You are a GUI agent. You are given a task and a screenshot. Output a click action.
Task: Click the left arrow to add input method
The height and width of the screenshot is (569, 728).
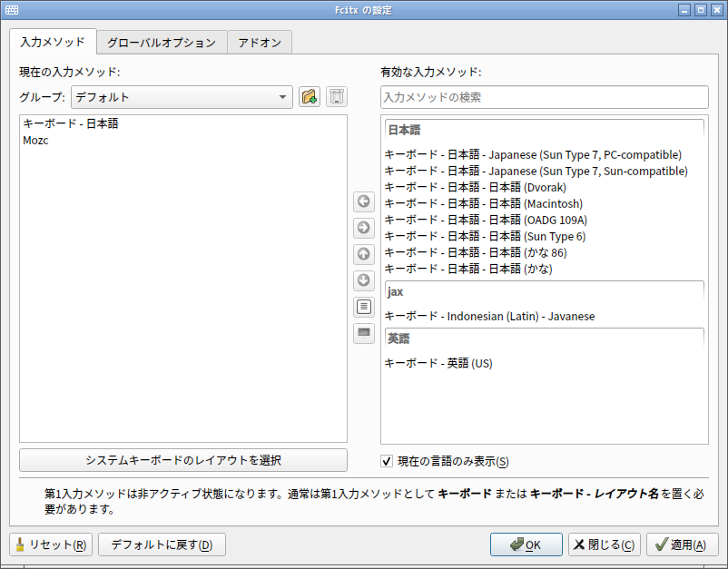[x=364, y=201]
